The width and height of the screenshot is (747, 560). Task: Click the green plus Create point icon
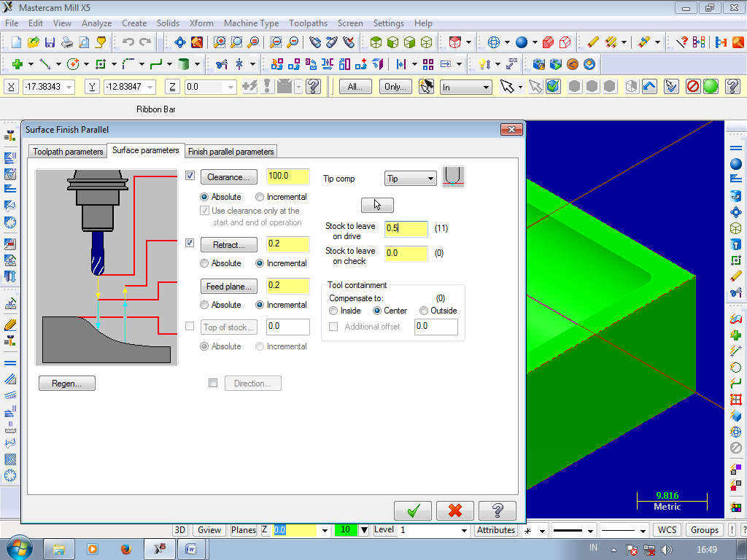click(x=18, y=64)
